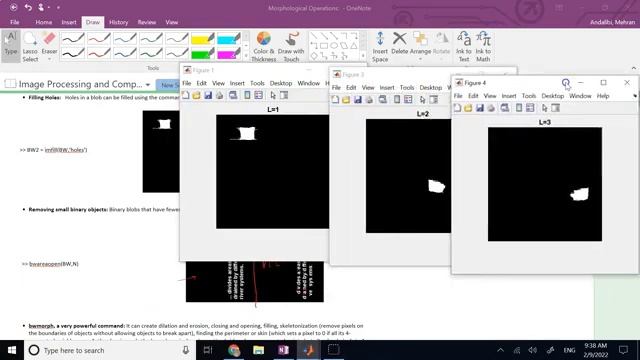
Task: Expand the shapes gallery list
Action: [363, 56]
